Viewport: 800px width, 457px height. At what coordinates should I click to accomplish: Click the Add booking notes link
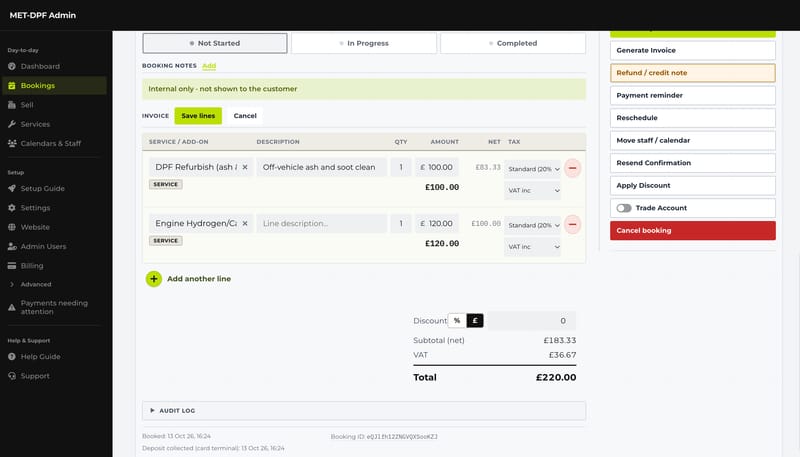coord(209,66)
